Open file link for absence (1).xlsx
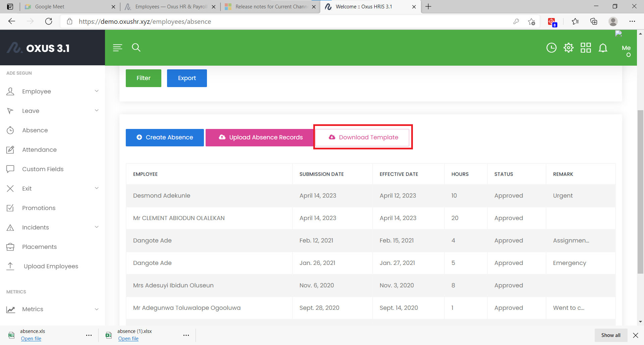The width and height of the screenshot is (644, 345). point(128,339)
